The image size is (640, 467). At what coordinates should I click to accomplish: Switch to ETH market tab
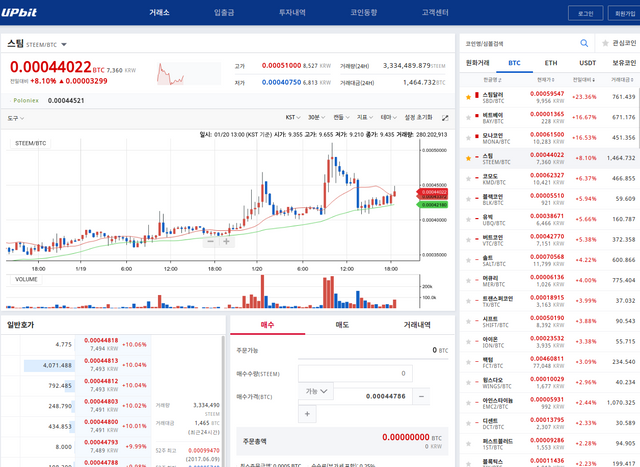tap(551, 63)
